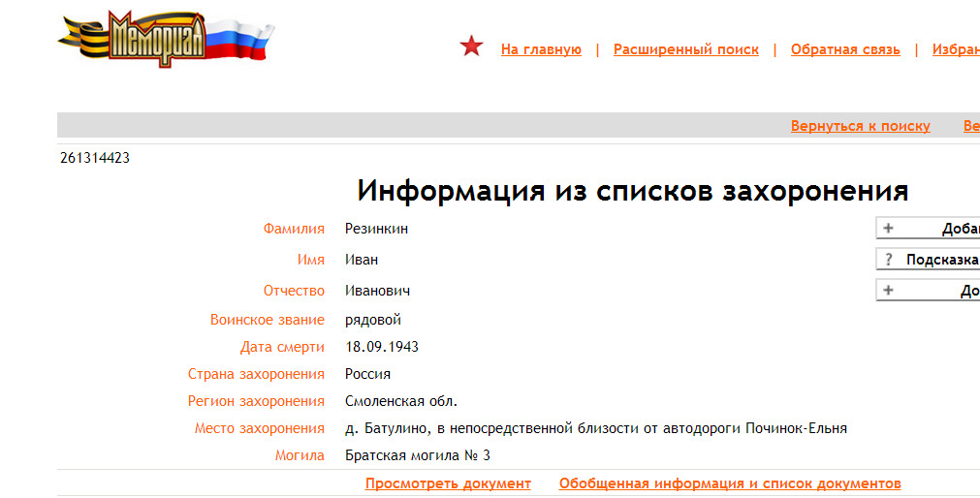This screenshot has width=980, height=498.
Task: Open the Обратная связь page
Action: pos(845,49)
